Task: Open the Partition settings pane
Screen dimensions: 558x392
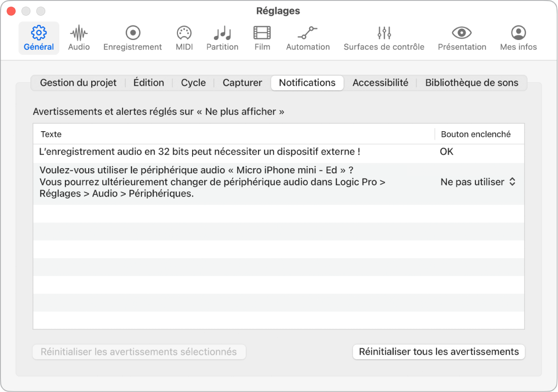Action: tap(222, 37)
